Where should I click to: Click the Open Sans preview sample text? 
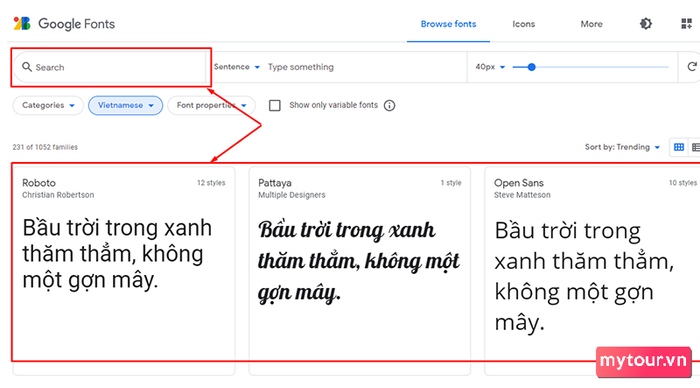click(x=584, y=277)
